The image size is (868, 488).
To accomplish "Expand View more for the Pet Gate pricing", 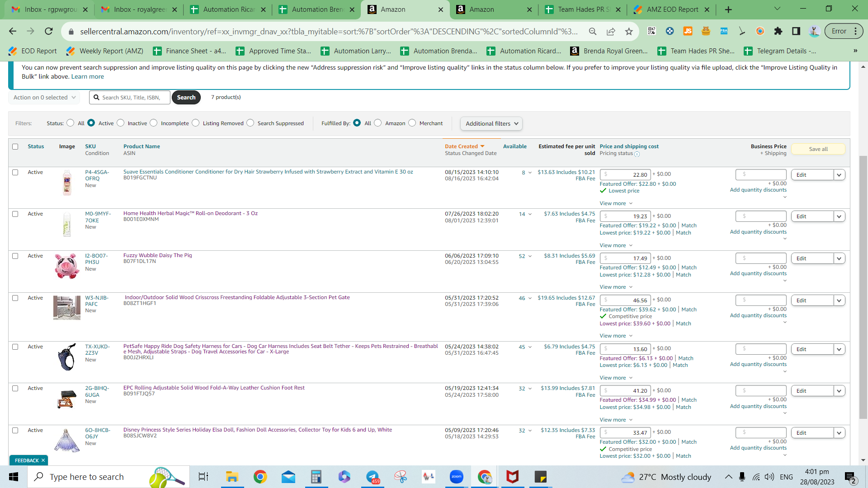I will [x=616, y=336].
